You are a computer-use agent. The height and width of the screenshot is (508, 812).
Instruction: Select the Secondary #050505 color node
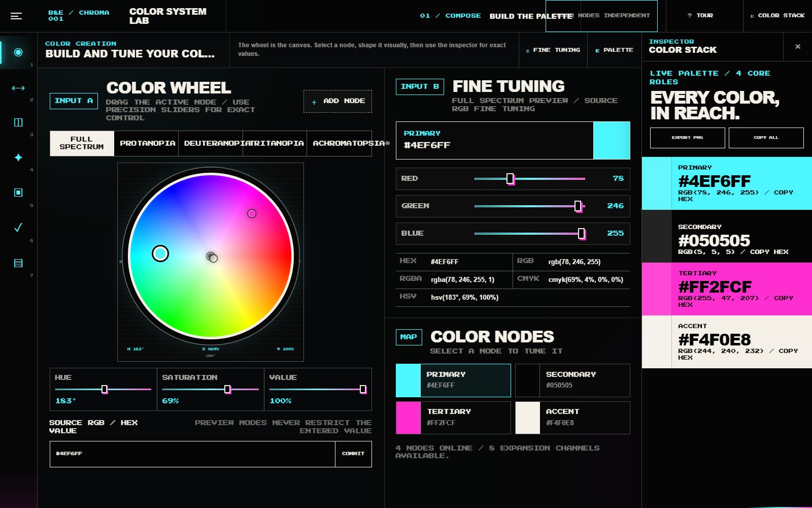(x=572, y=380)
